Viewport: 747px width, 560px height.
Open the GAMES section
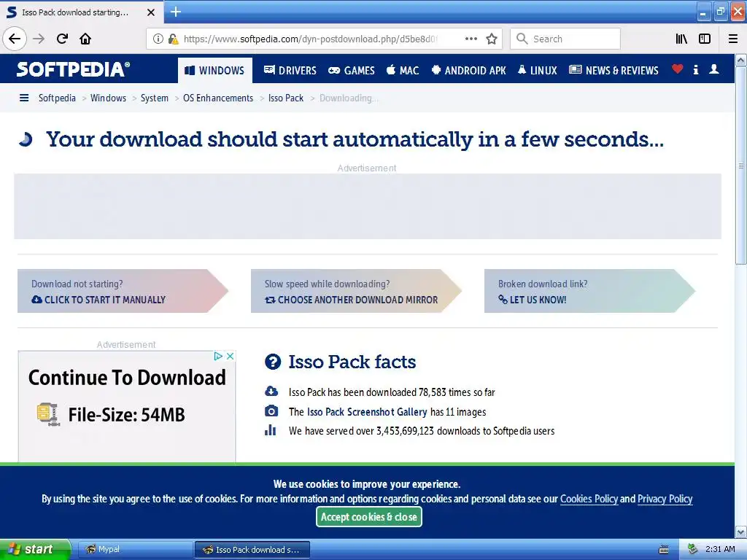point(352,71)
